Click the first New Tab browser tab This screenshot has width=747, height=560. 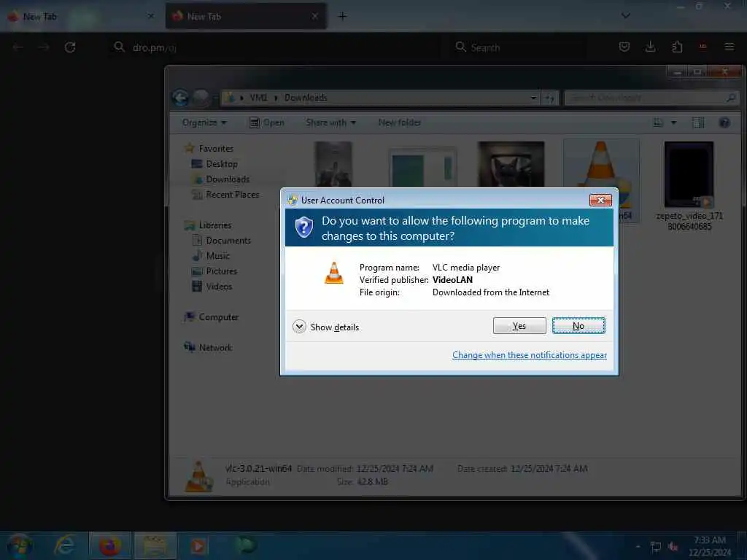81,17
